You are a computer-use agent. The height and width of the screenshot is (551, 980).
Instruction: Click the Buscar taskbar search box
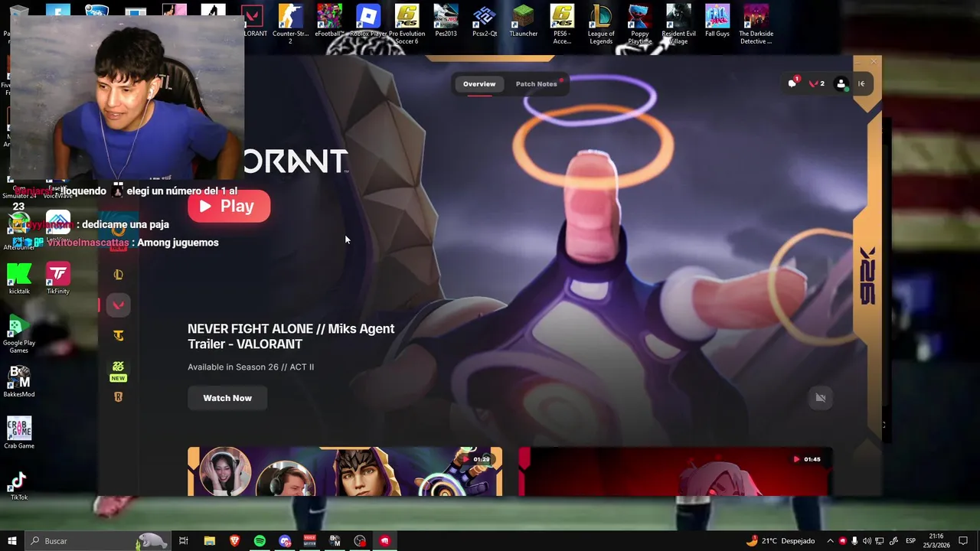(x=99, y=541)
